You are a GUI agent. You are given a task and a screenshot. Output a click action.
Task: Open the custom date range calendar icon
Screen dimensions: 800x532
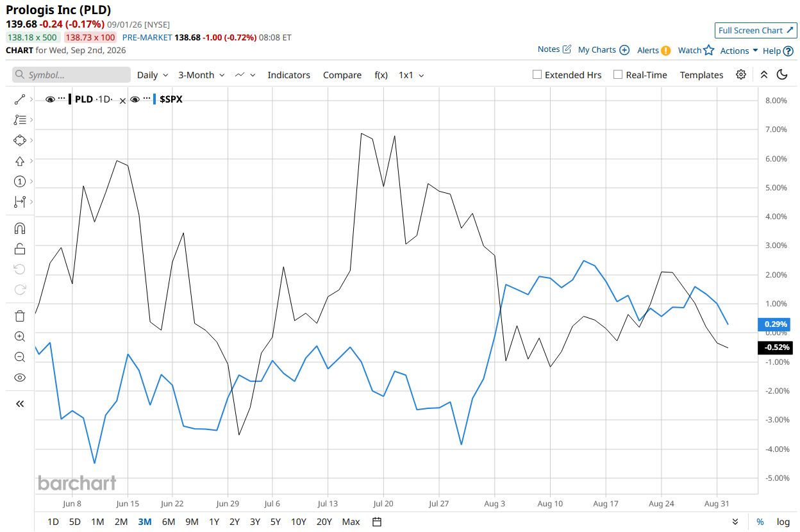click(x=377, y=522)
